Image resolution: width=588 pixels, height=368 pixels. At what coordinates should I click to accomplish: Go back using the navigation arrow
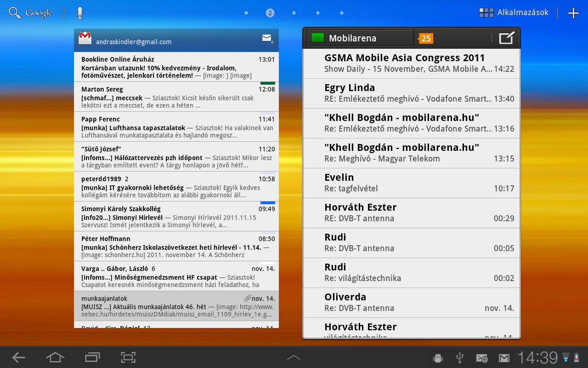(19, 357)
